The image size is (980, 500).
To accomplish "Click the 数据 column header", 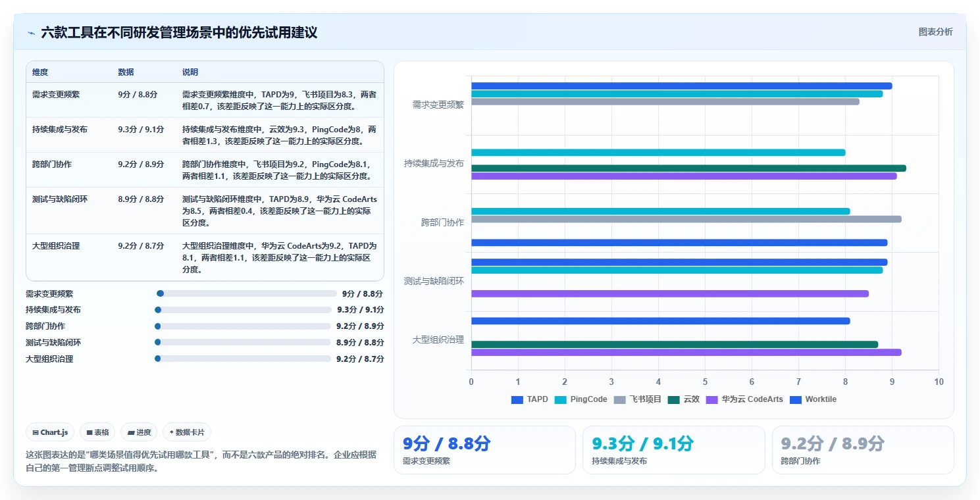I will (126, 72).
